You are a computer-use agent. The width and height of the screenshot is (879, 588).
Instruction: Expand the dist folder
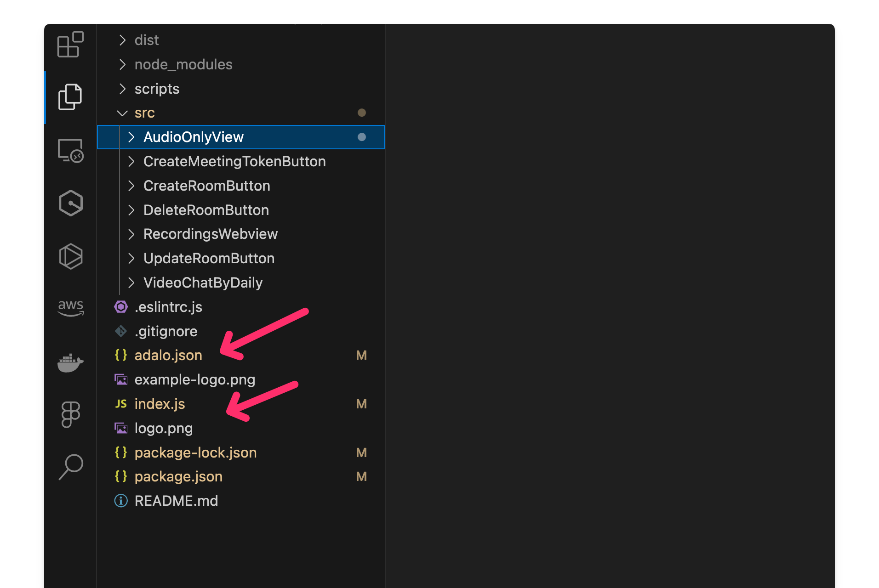tap(146, 40)
